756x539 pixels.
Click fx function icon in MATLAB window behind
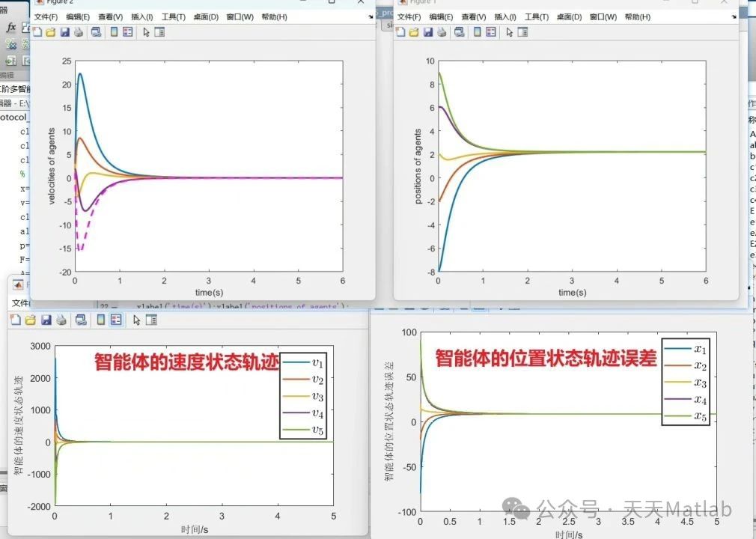click(10, 28)
